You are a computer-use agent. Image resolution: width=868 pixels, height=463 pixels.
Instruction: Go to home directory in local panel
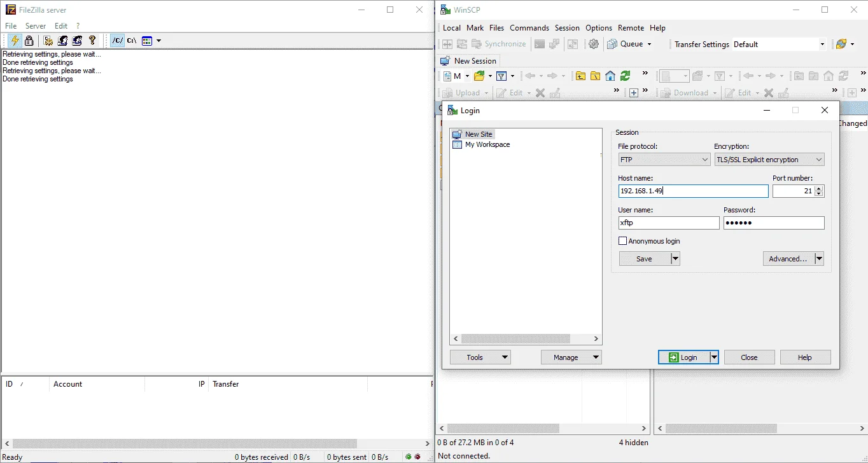(610, 76)
